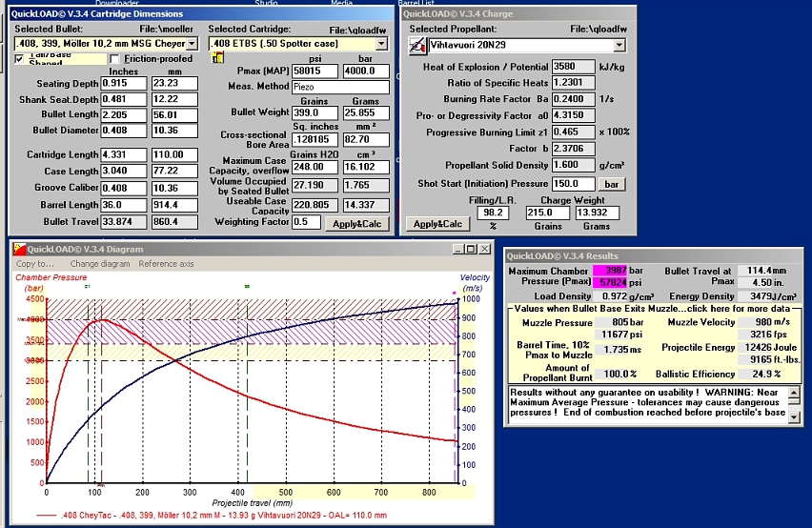Click the Seating Depth inches field
This screenshot has width=812, height=528.
point(124,84)
